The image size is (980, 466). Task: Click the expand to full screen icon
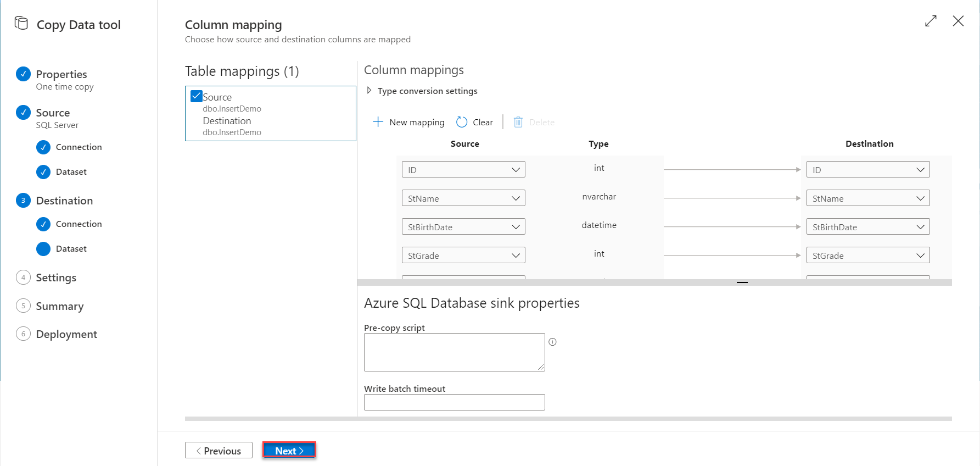coord(931,21)
